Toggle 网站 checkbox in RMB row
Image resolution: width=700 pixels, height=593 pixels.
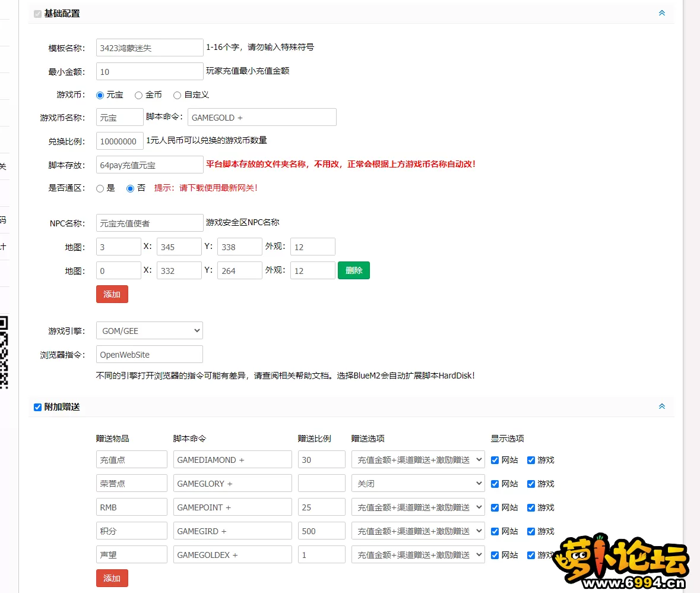pos(495,507)
